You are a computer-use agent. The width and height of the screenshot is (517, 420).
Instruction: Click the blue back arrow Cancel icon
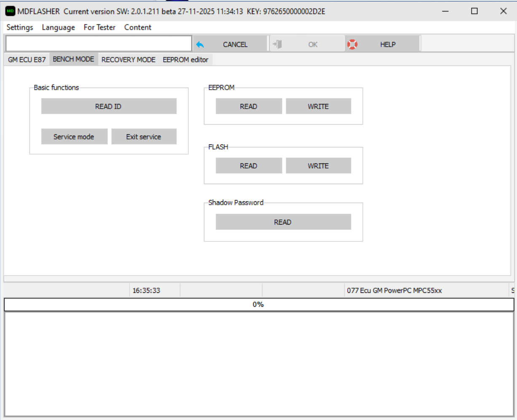[x=200, y=45]
